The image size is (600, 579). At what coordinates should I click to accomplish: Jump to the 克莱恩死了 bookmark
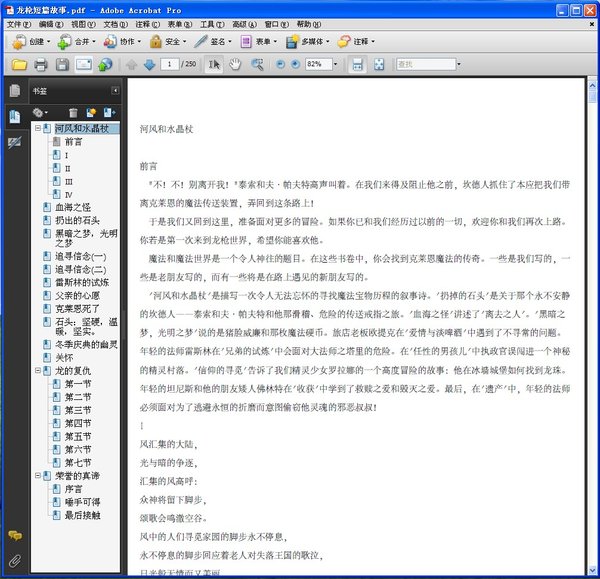(x=77, y=308)
